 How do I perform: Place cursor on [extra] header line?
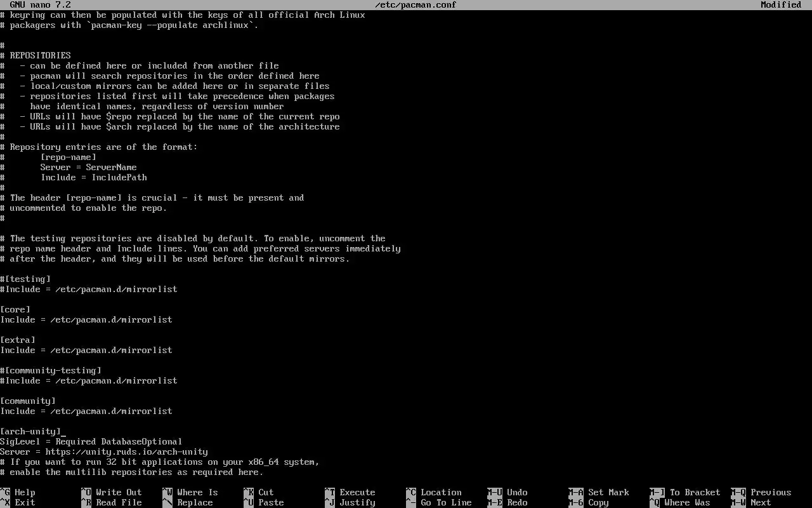click(18, 340)
